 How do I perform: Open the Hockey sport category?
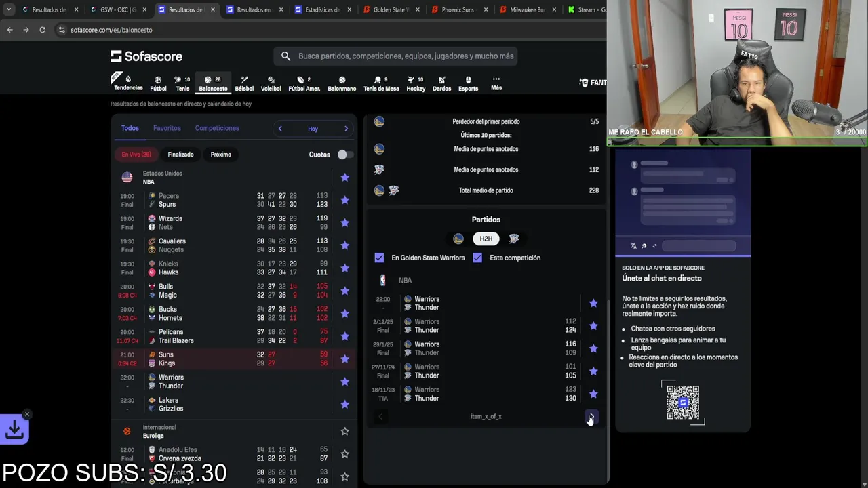click(x=416, y=83)
